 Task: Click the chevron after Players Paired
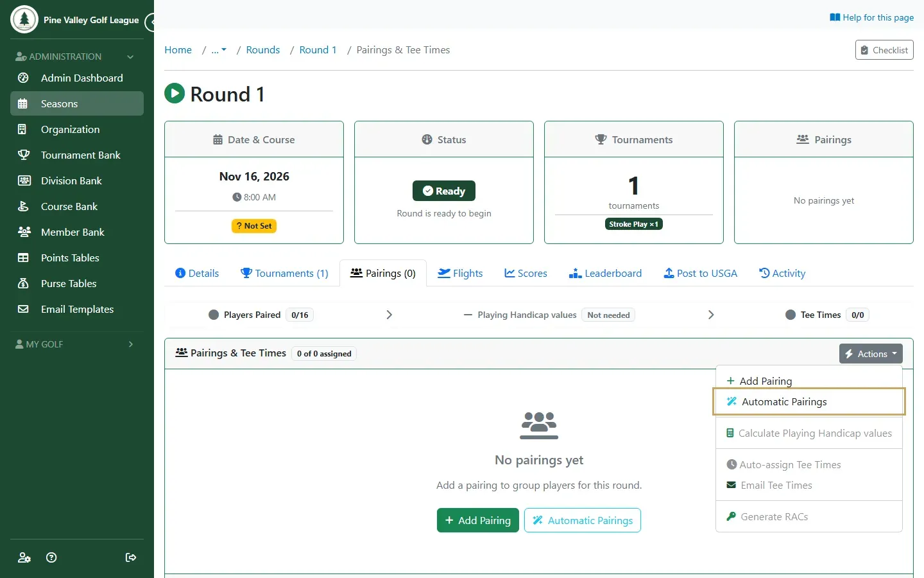coord(389,315)
